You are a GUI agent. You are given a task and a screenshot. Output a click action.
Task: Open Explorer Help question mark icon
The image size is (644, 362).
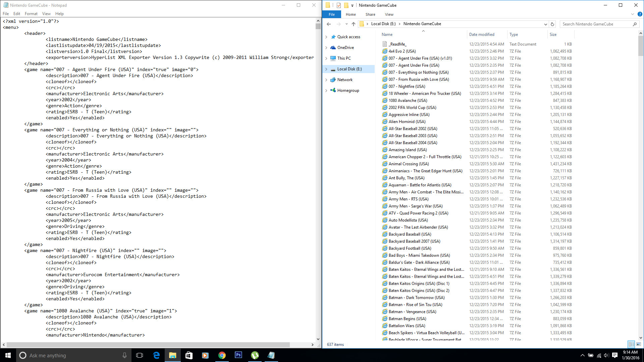640,14
